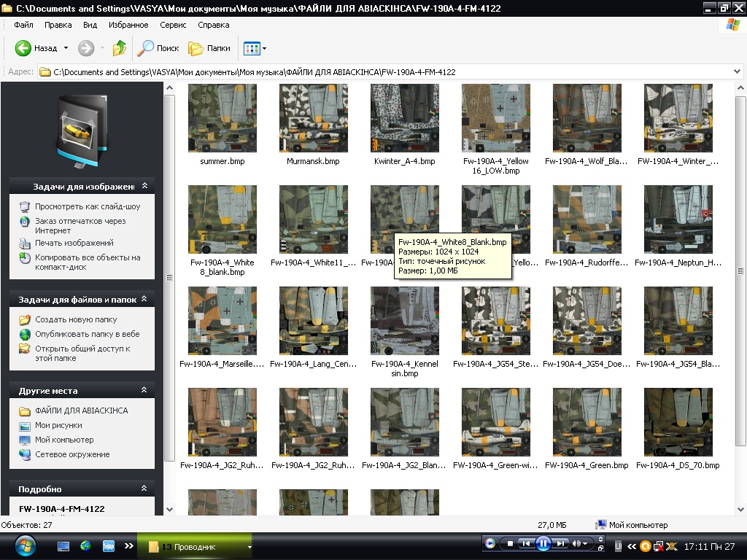Open 'Просмотреть как слайд-шоу' slideshow task
Viewport: 747px width, 560px height.
pos(87,206)
